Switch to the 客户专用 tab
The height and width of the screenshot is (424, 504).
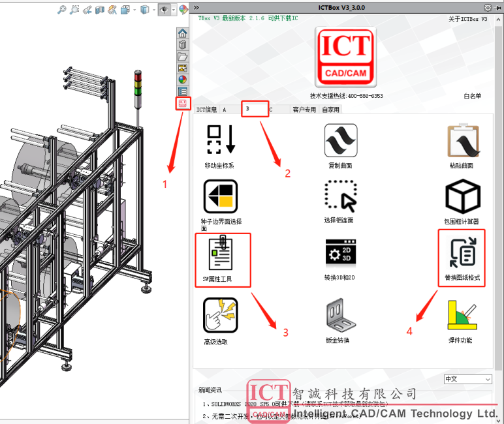pos(304,110)
